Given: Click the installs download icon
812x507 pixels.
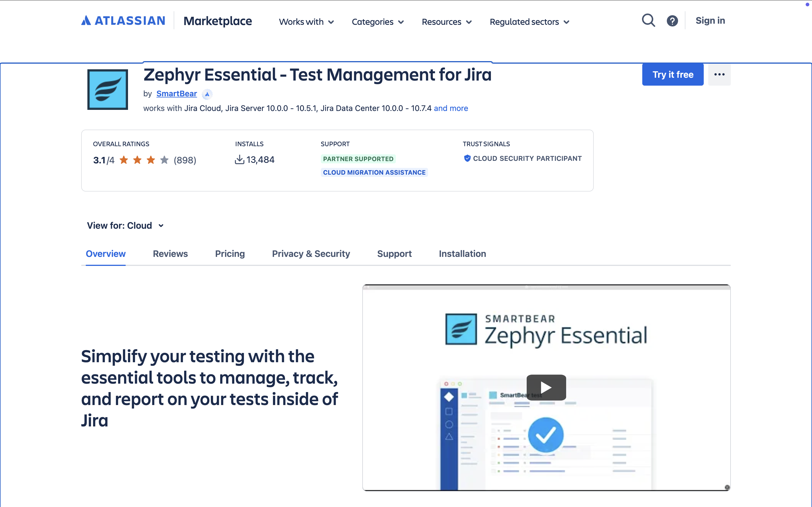Looking at the screenshot, I should coord(239,160).
